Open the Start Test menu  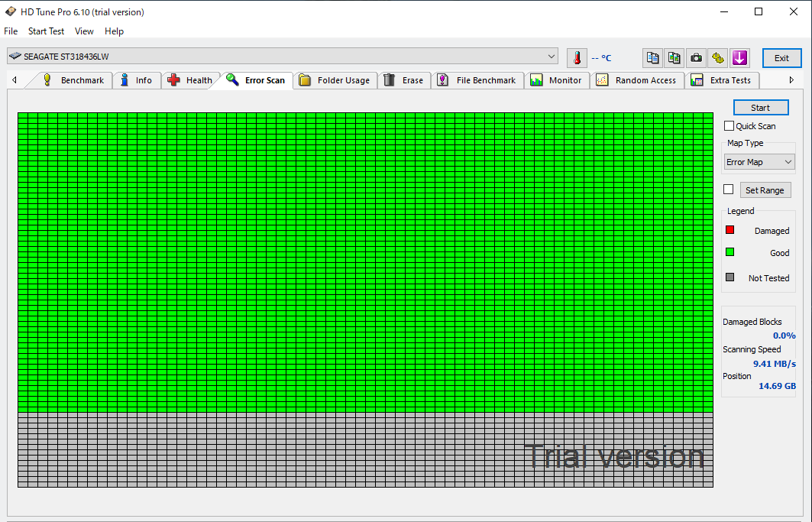pyautogui.click(x=46, y=31)
